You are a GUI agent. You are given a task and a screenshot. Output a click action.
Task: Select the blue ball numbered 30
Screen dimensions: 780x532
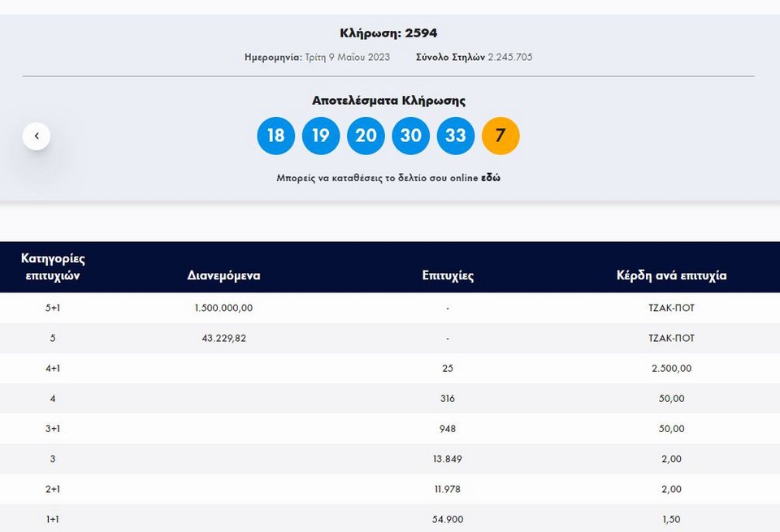coord(411,136)
